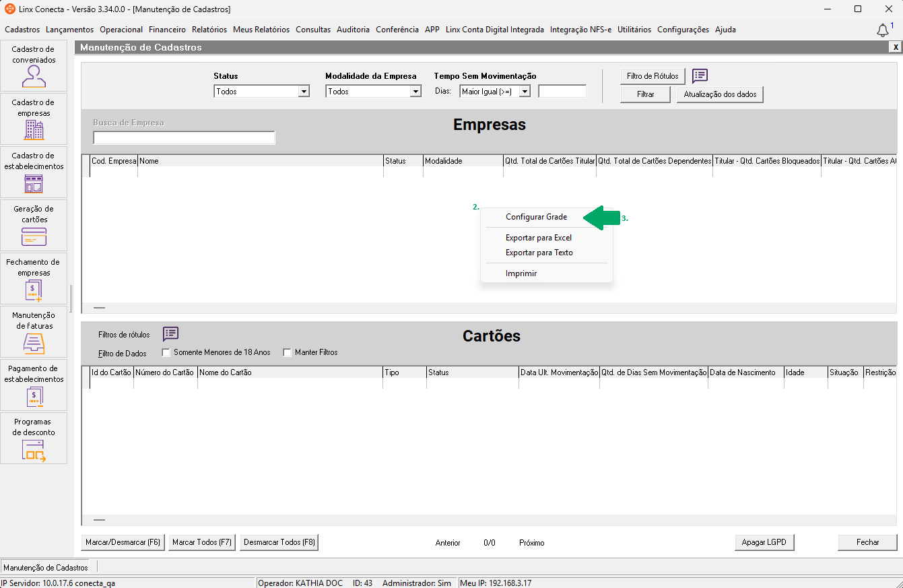The height and width of the screenshot is (588, 903).
Task: Choose Exportar para Texto option
Action: pyautogui.click(x=539, y=253)
